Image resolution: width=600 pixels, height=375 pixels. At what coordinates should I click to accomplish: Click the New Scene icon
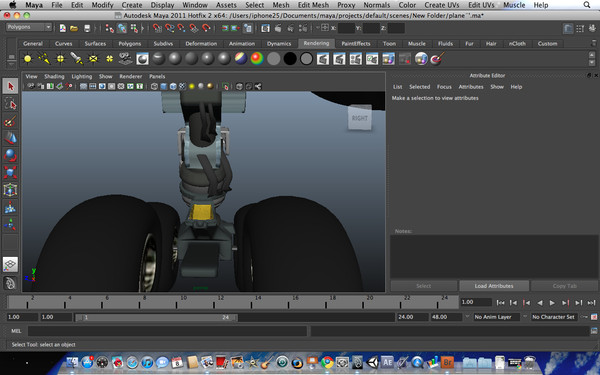click(62, 28)
